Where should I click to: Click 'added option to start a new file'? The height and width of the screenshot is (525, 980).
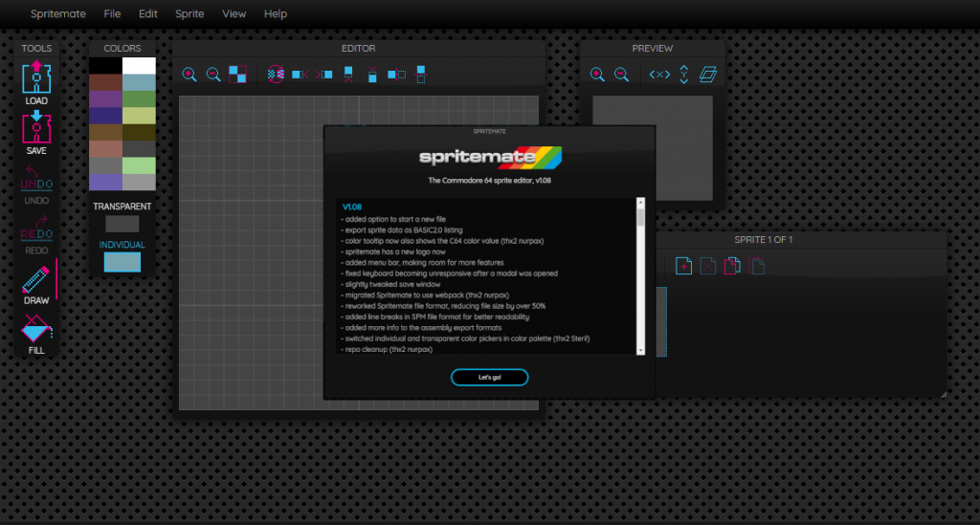(393, 219)
